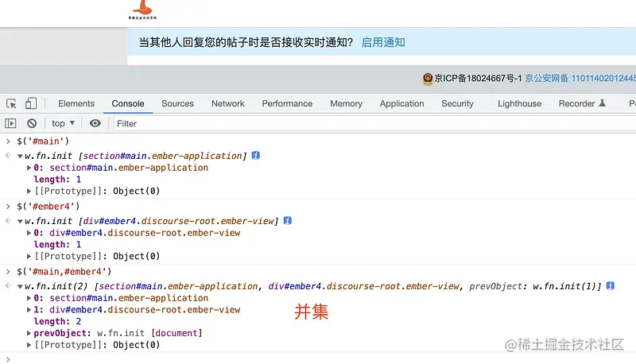636x364 pixels.
Task: Click the Recorder experiment flask icon
Action: (x=603, y=103)
